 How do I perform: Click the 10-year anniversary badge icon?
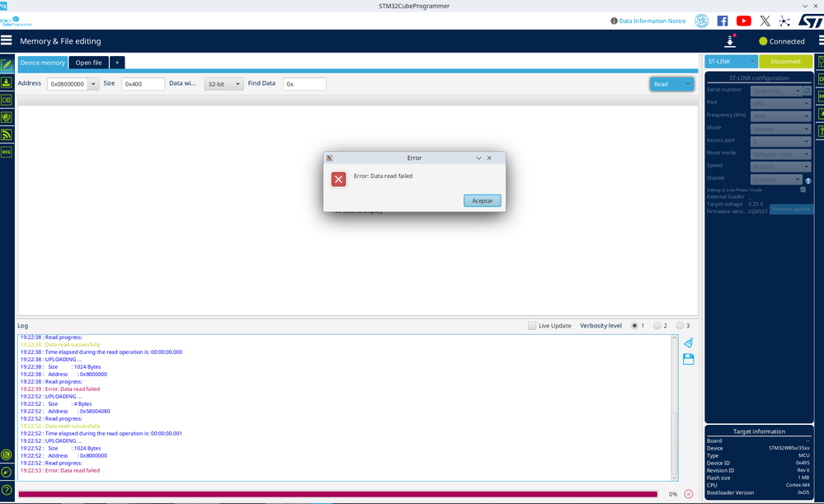pyautogui.click(x=702, y=21)
